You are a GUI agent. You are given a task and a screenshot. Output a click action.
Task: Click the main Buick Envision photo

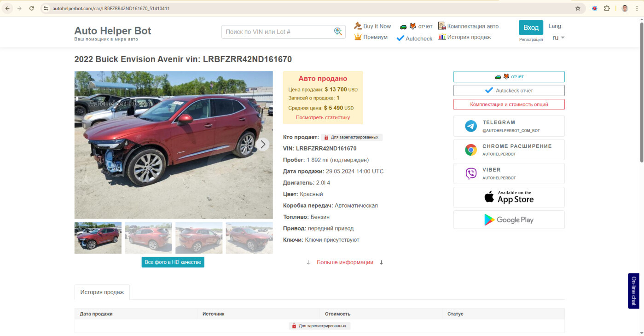[174, 145]
